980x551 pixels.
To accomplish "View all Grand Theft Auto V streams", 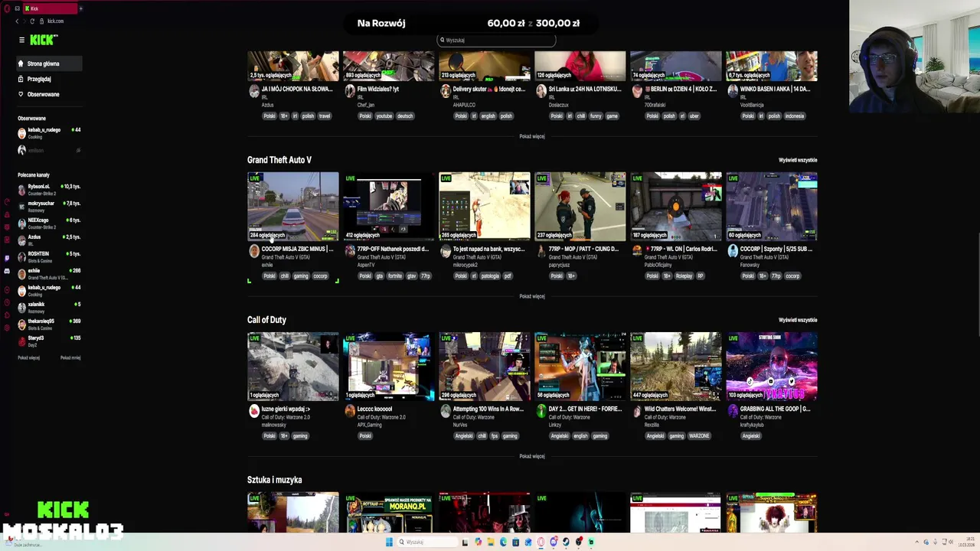I will pyautogui.click(x=798, y=160).
